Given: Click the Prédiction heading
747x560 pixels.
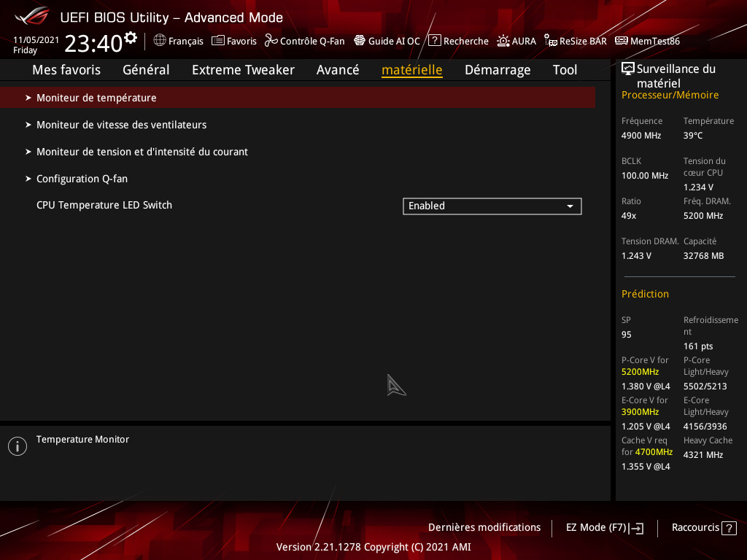Looking at the screenshot, I should 645,295.
